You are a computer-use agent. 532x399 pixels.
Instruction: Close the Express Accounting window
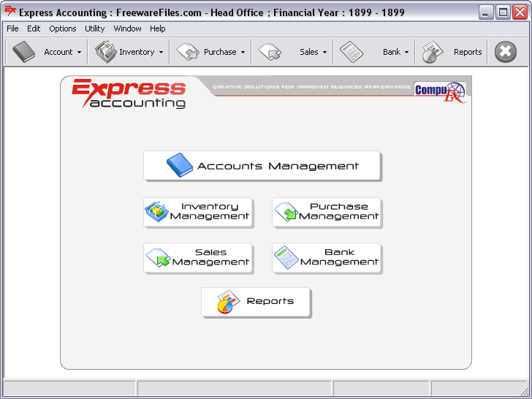(x=520, y=12)
